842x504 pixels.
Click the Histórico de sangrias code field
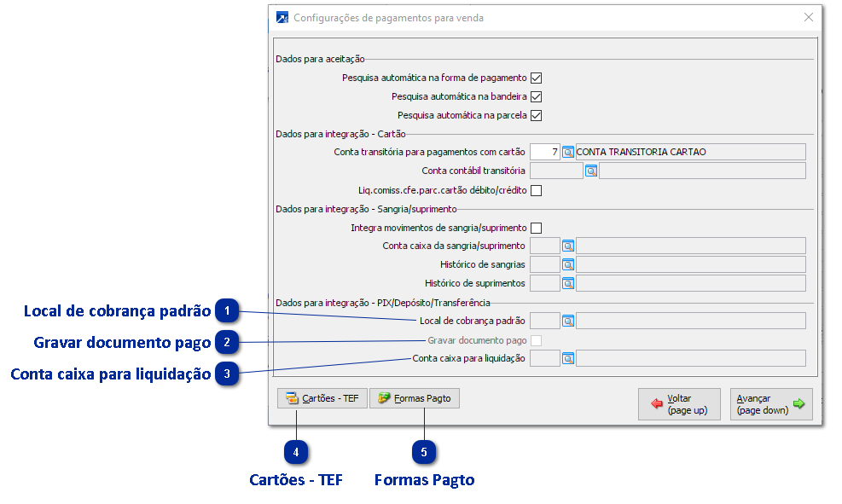(545, 265)
